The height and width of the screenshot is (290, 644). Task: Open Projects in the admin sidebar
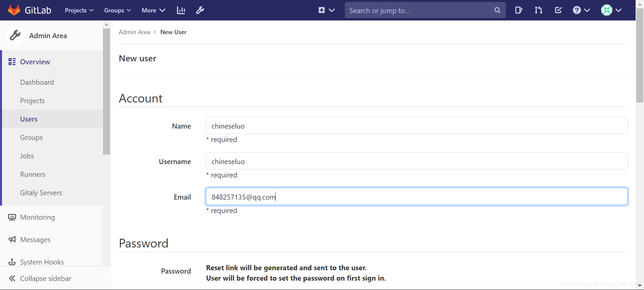pos(32,101)
